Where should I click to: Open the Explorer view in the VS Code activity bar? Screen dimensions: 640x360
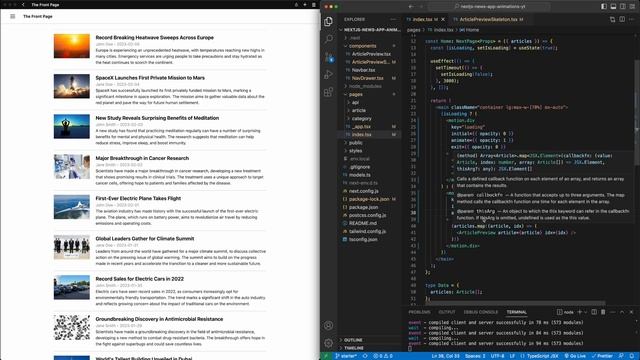(328, 21)
